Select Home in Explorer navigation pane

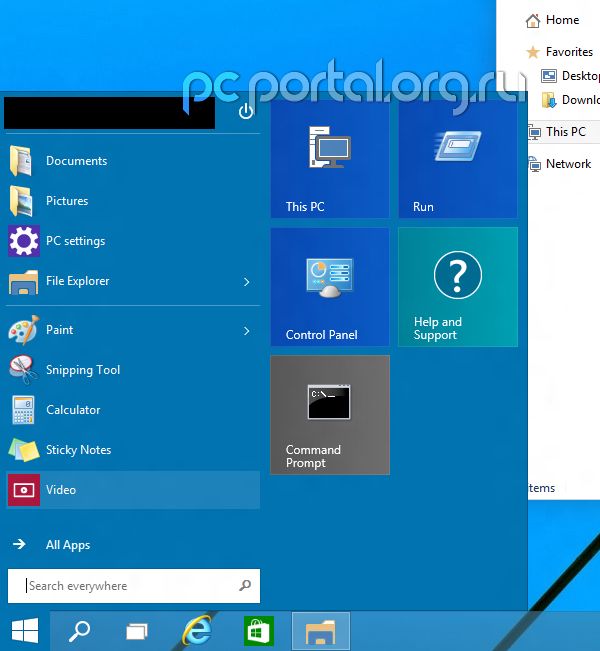(562, 20)
